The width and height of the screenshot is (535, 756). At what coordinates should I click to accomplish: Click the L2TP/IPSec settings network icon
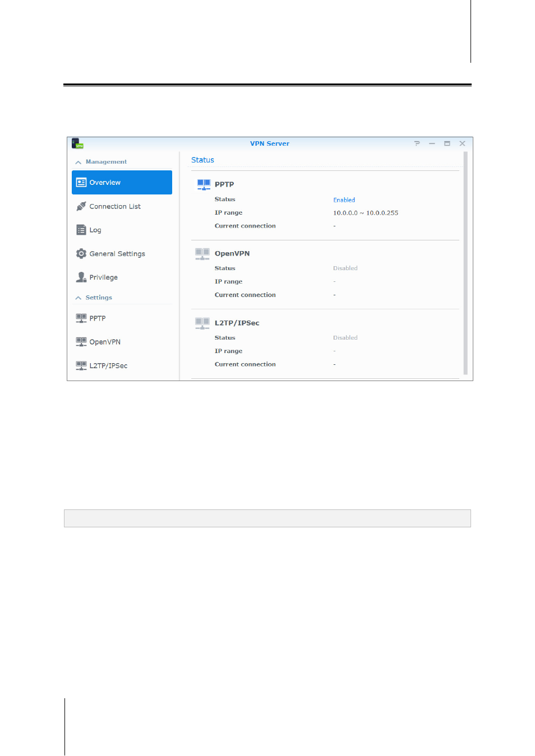tap(81, 366)
